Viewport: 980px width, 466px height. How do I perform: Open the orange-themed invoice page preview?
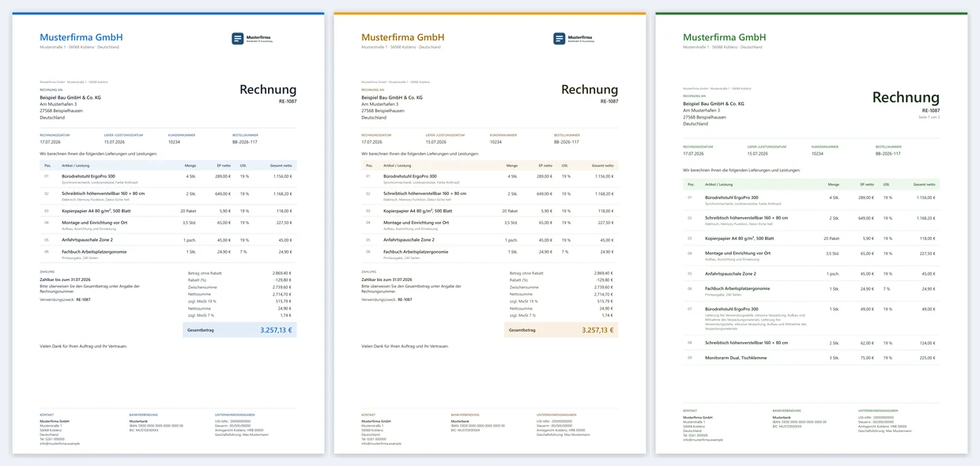pos(490,233)
